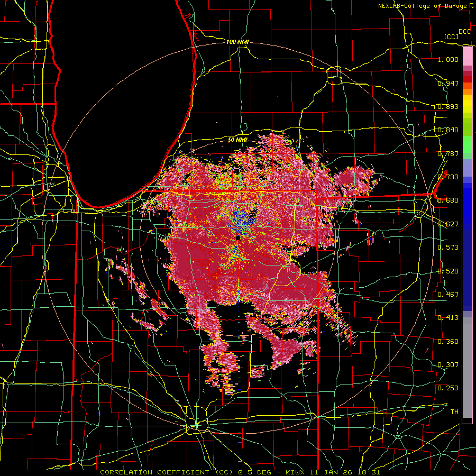Click the black KIWX radar site dot
The image size is (476, 476).
pos(238,237)
